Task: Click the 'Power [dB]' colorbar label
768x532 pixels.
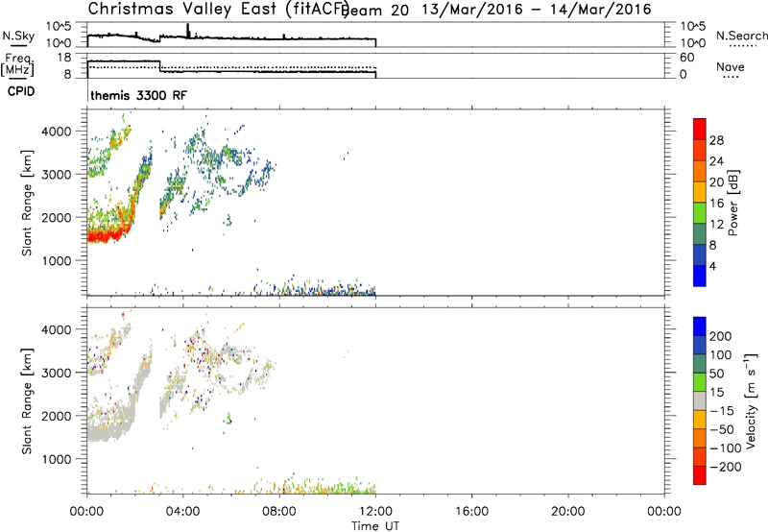Action: 733,203
